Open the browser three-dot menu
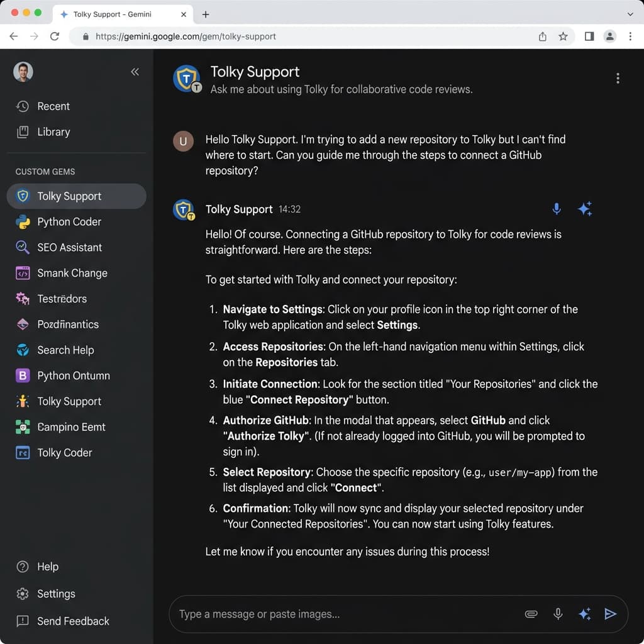This screenshot has width=644, height=644. [630, 36]
